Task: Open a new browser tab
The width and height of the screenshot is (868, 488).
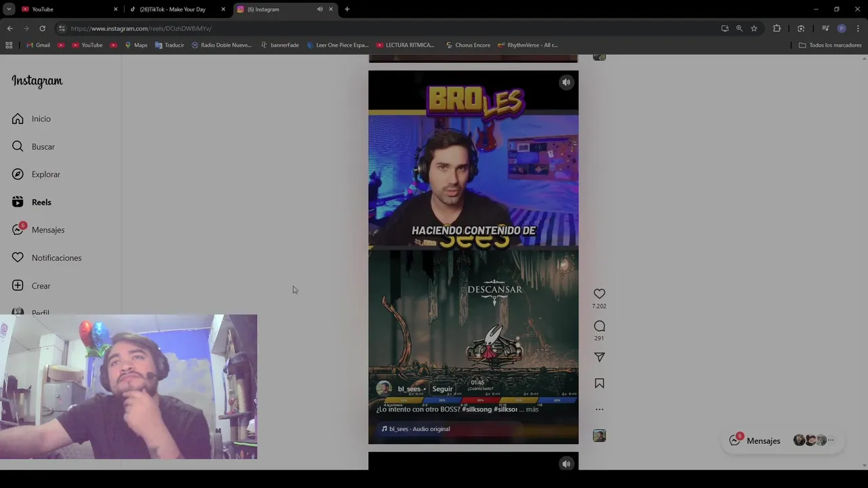Action: point(347,9)
